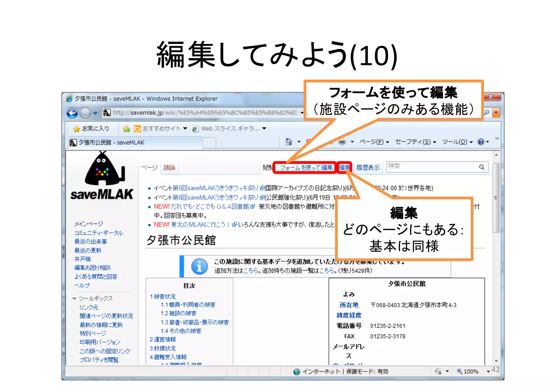The image size is (555, 392).
Task: Click the browser forward arrow button
Action: tap(85, 113)
